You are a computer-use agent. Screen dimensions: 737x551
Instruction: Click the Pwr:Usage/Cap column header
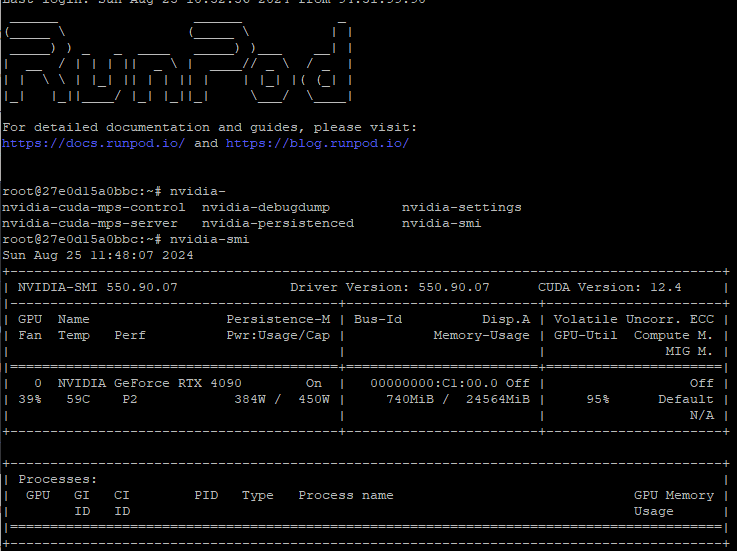278,335
